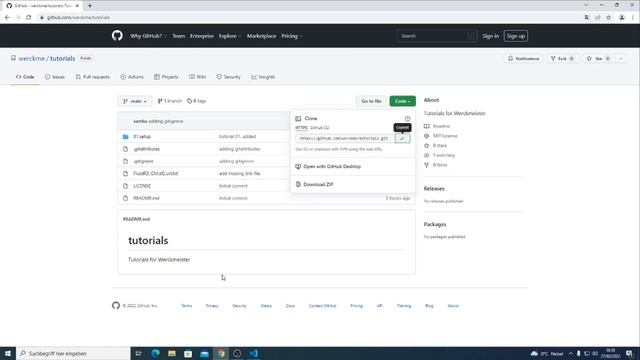The height and width of the screenshot is (360, 640).
Task: Open the Projects tab
Action: pos(166,77)
